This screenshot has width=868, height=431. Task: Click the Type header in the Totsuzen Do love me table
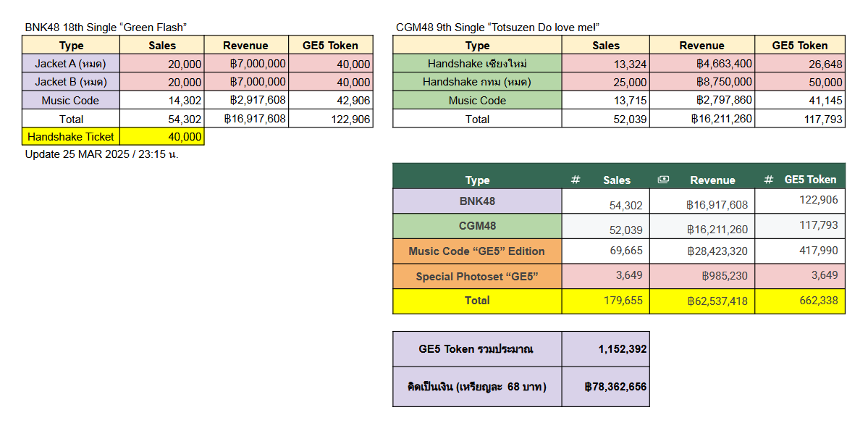click(477, 46)
